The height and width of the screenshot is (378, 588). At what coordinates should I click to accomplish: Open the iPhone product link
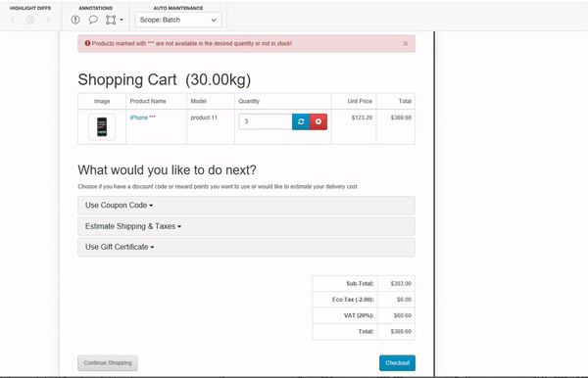[x=139, y=118]
